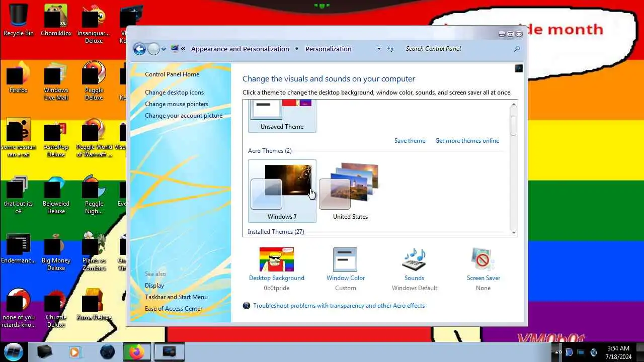Viewport: 644px width, 362px height.
Task: Open Window Color settings
Action: tap(345, 269)
